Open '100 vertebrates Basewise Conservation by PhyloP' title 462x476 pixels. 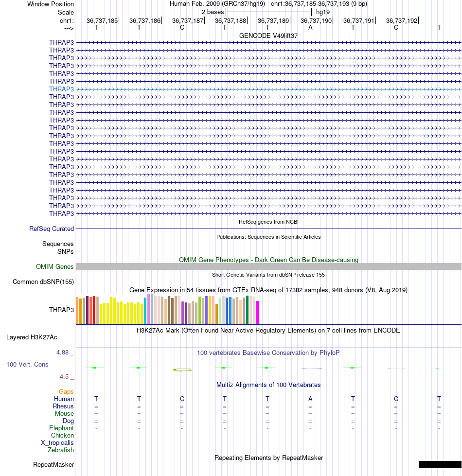[268, 353]
